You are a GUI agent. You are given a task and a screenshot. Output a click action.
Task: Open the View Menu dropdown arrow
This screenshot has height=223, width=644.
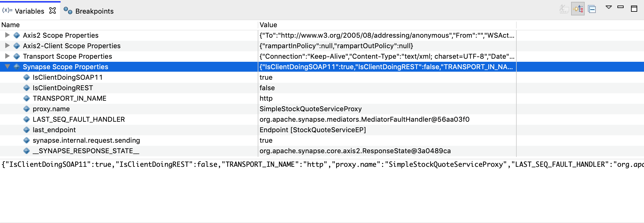(x=608, y=7)
